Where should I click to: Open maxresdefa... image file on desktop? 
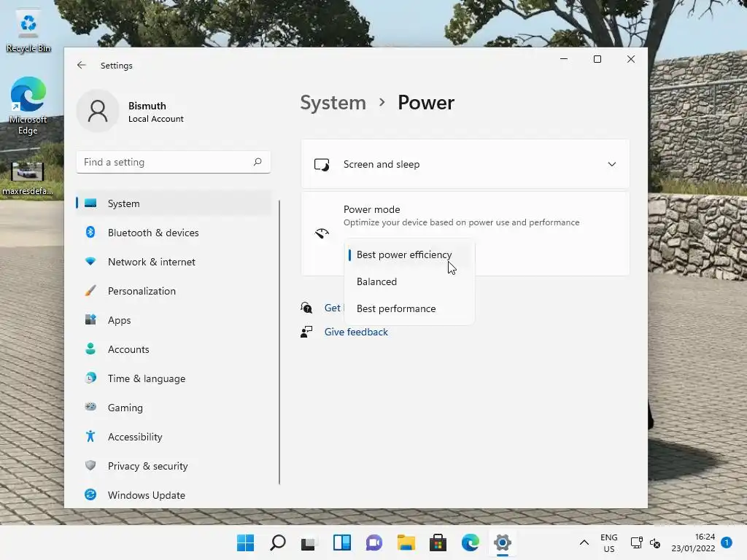click(x=27, y=179)
